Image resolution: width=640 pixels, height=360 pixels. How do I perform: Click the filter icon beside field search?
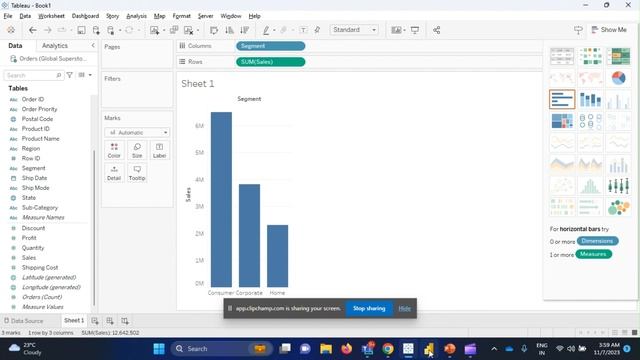click(x=70, y=75)
